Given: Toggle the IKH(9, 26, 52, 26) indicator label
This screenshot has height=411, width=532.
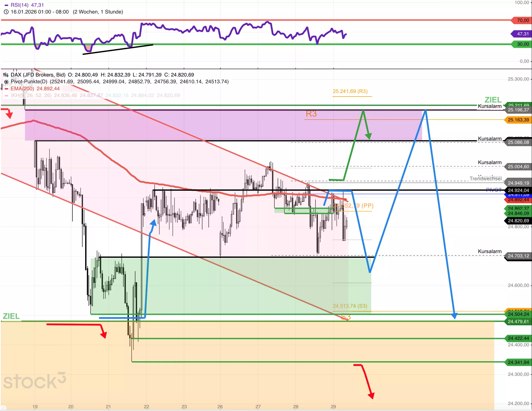Looking at the screenshot, I should click(x=31, y=95).
